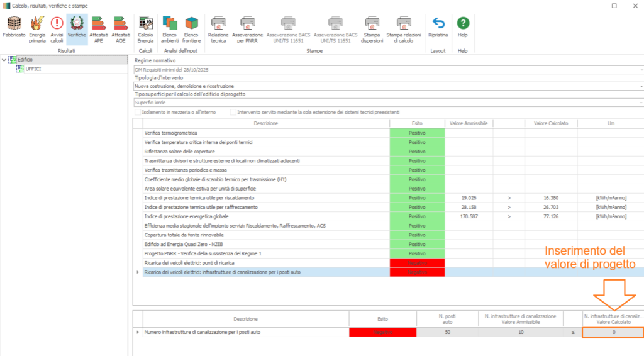Click the Edificio tree node icon
The image size is (644, 356).
(x=12, y=60)
